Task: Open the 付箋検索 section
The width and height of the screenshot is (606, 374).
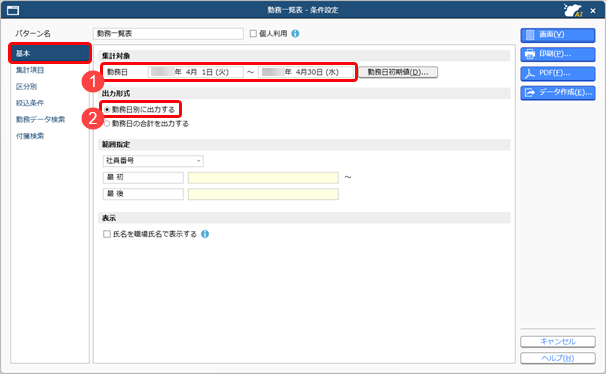Action: point(30,136)
